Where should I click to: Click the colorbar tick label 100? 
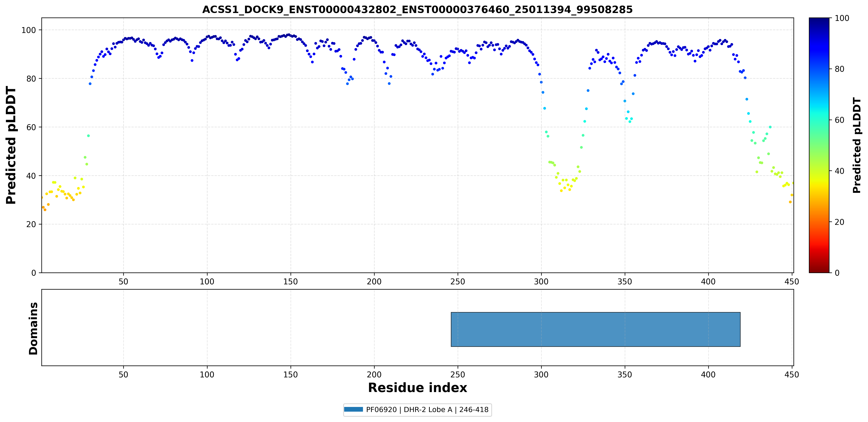(x=842, y=18)
